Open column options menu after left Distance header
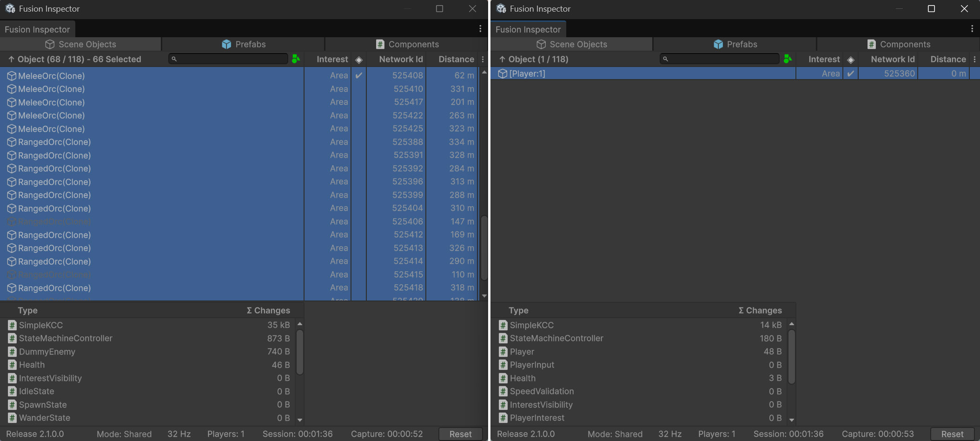Viewport: 980px width, 441px height. click(483, 60)
